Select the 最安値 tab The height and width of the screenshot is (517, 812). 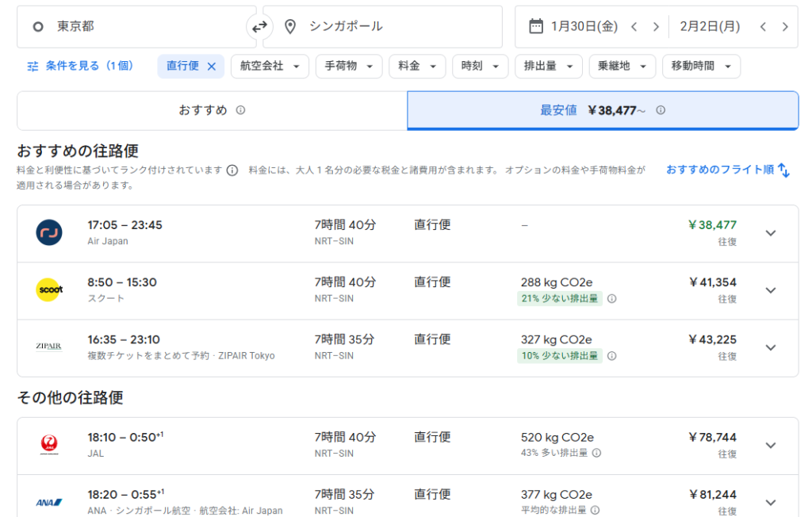(602, 110)
